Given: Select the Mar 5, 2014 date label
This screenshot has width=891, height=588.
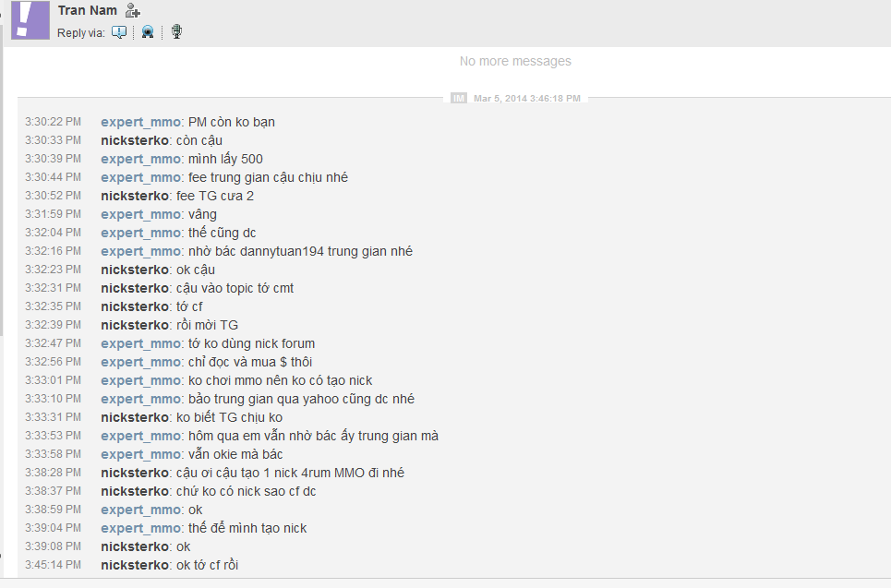Looking at the screenshot, I should click(x=526, y=98).
